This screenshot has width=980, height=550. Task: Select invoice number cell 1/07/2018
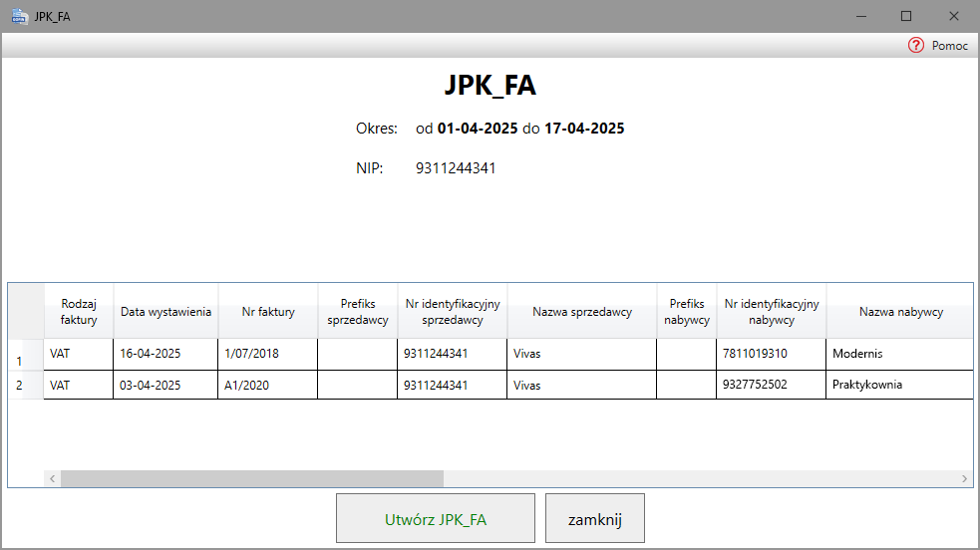(x=268, y=354)
